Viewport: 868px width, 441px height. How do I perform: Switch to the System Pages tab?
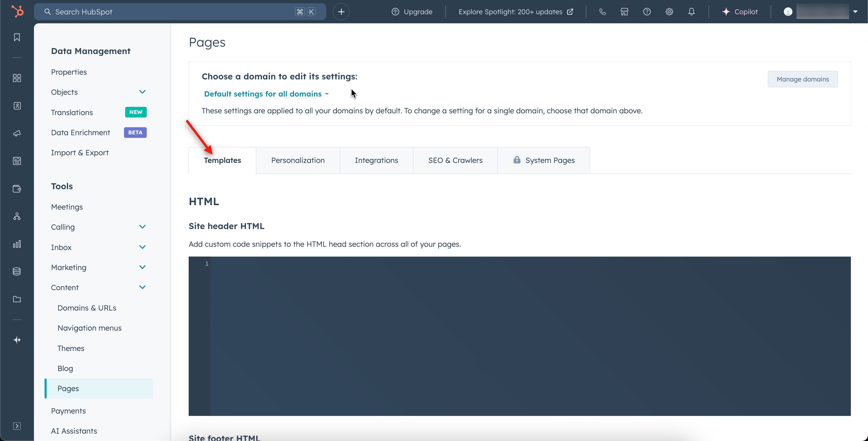[x=544, y=160]
